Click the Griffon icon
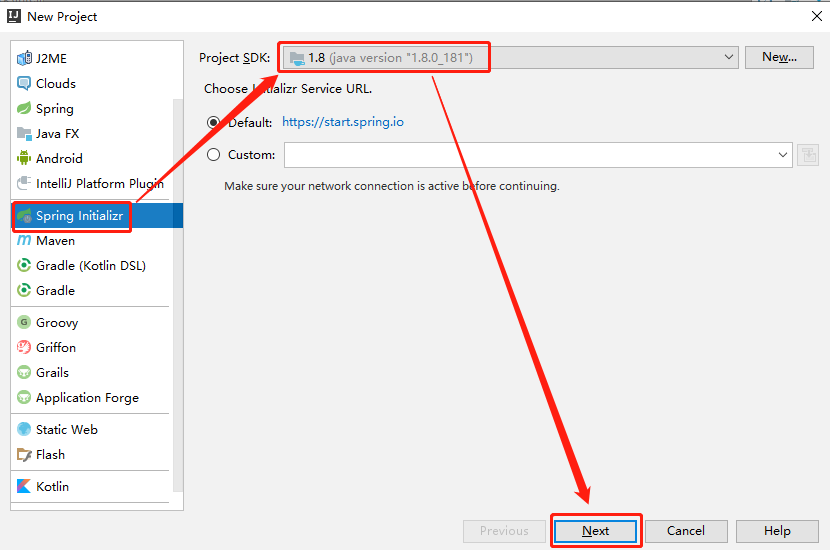Viewport: 830px width, 550px height. pyautogui.click(x=24, y=347)
